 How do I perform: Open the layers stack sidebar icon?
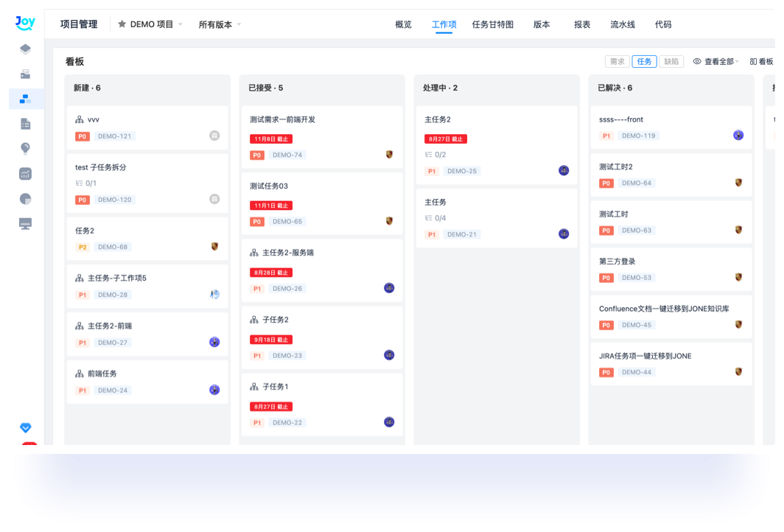coord(26,49)
